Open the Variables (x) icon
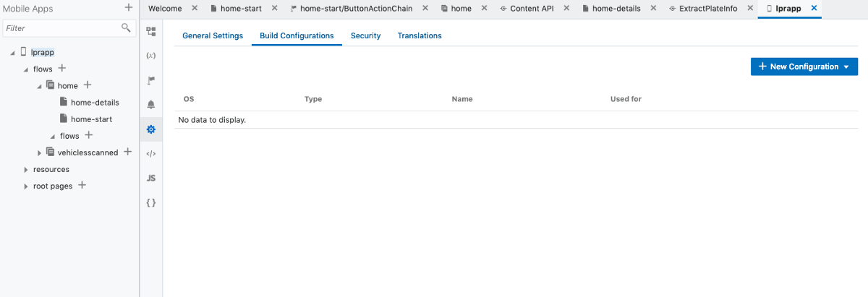Image resolution: width=868 pixels, height=297 pixels. (151, 56)
